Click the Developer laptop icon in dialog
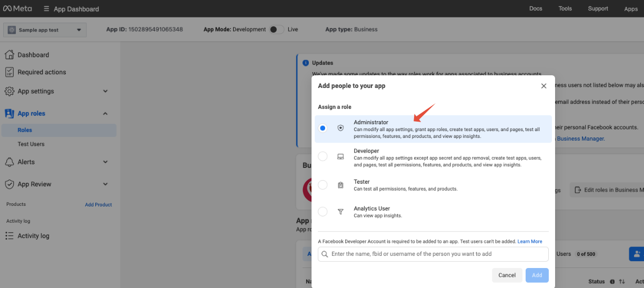This screenshot has height=288, width=644. pos(340,156)
